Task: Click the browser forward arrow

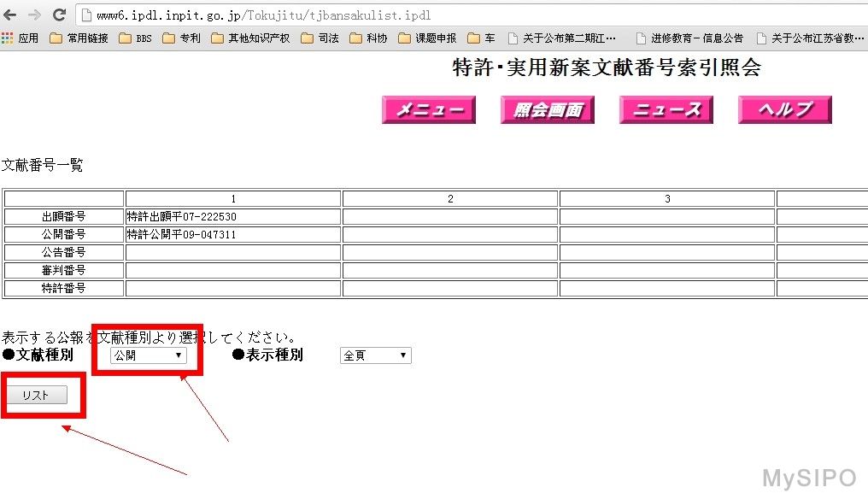Action: 34,15
